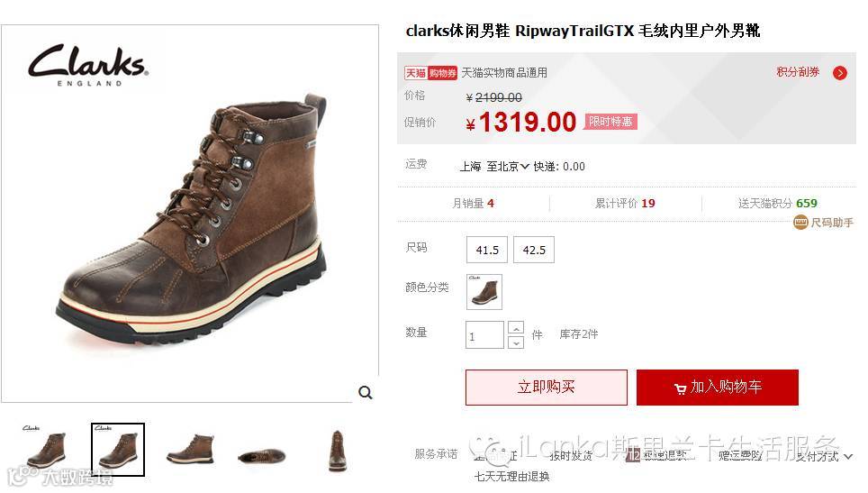This screenshot has height=493, width=868.
Task: Expand the 支付方式 payment options chevron
Action: click(x=848, y=456)
